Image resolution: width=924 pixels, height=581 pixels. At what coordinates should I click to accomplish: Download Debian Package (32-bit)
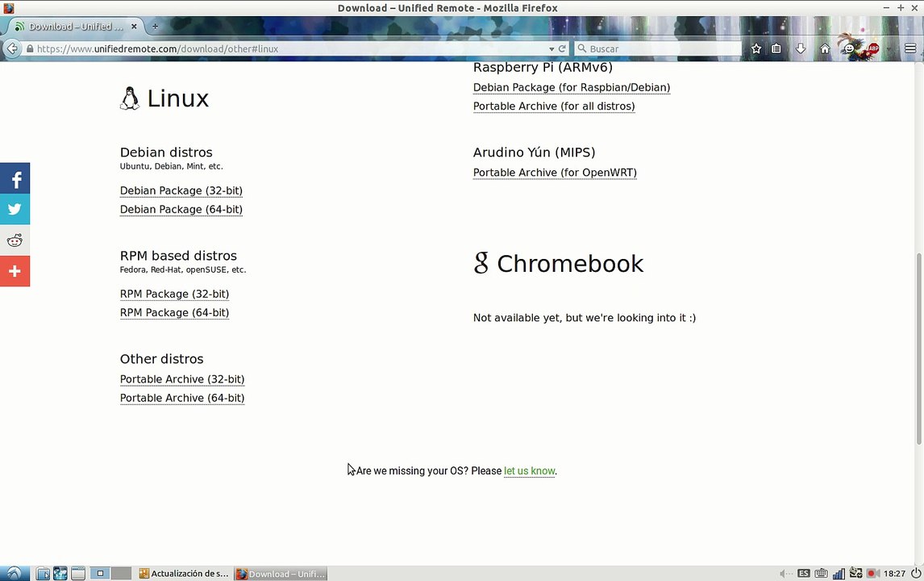coord(181,190)
